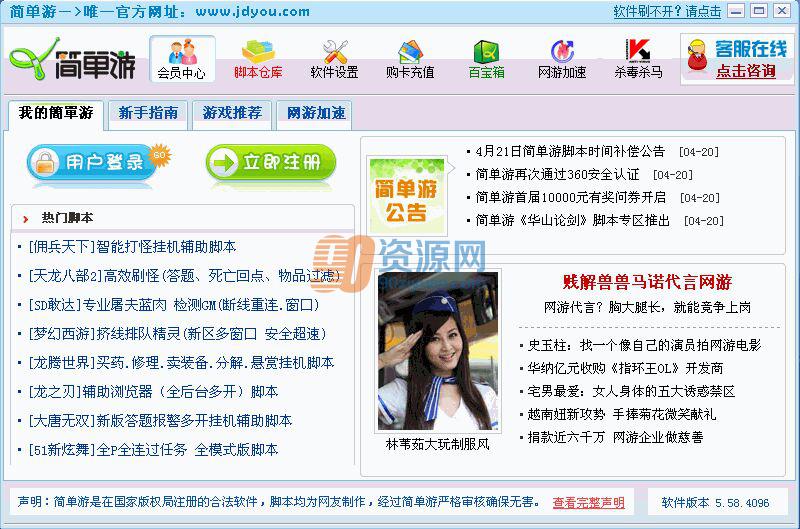Launch 网游加速 accelerator toolbar icon
The width and height of the screenshot is (800, 529).
(x=562, y=59)
